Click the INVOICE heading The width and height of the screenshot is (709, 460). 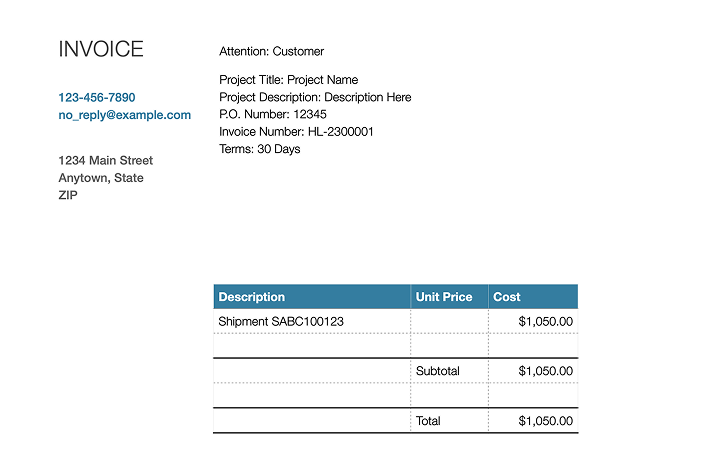[101, 49]
